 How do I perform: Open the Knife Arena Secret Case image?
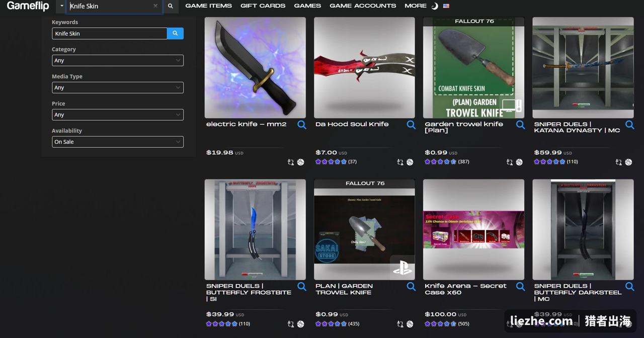click(473, 229)
